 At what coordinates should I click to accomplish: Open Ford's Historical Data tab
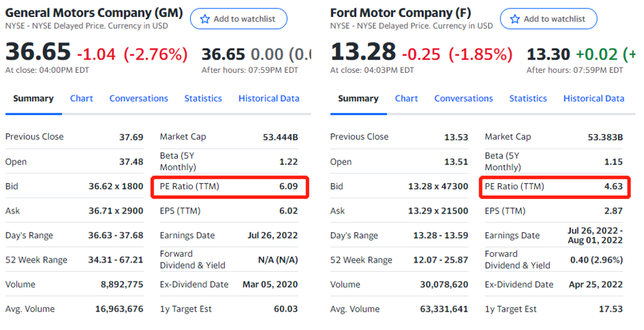[594, 98]
